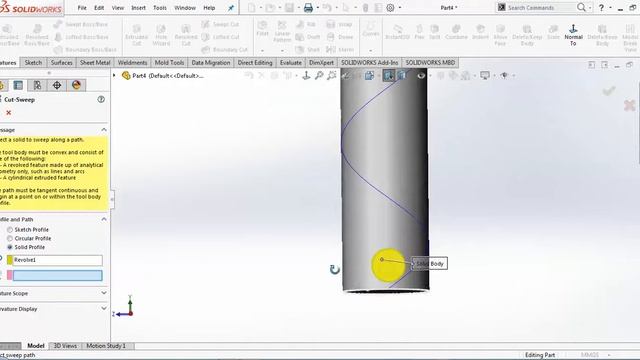Screen dimensions: 640x360
Task: Accept the sweep with the green checkmark corner
Action: [609, 91]
